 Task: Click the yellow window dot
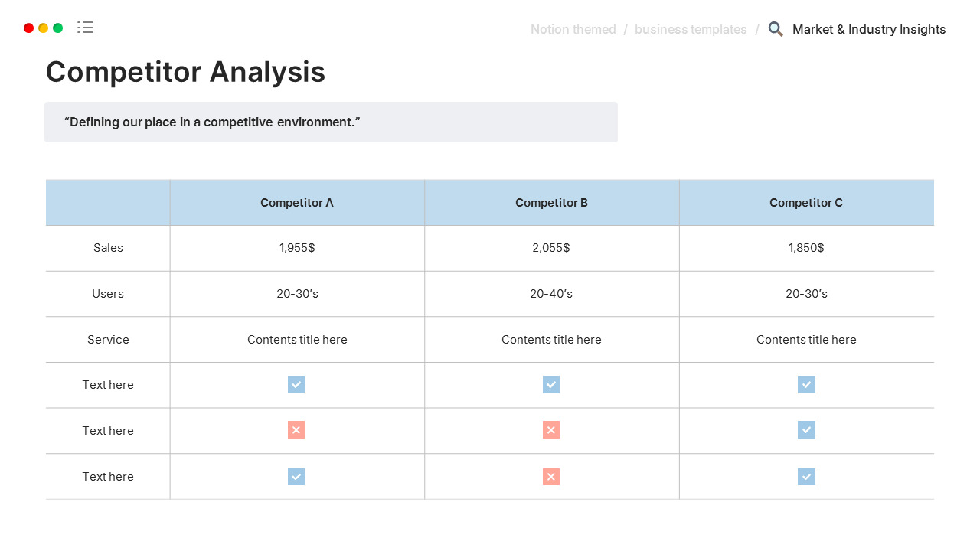tap(44, 28)
